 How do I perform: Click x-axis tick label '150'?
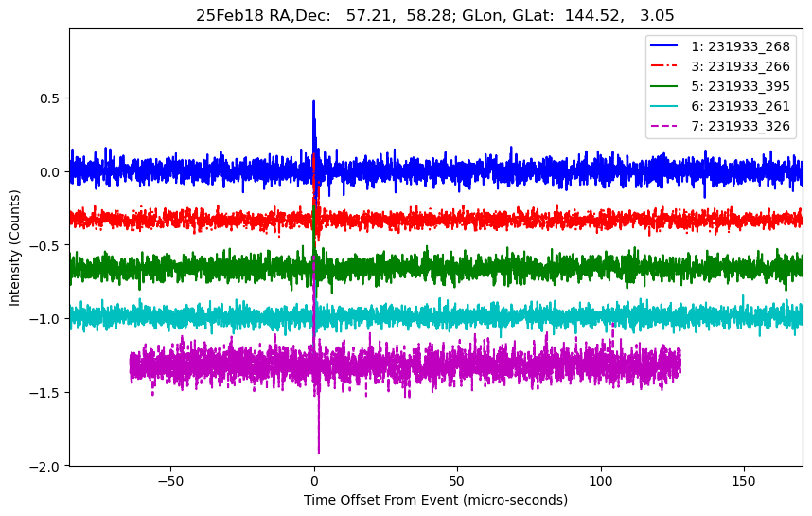[x=744, y=481]
